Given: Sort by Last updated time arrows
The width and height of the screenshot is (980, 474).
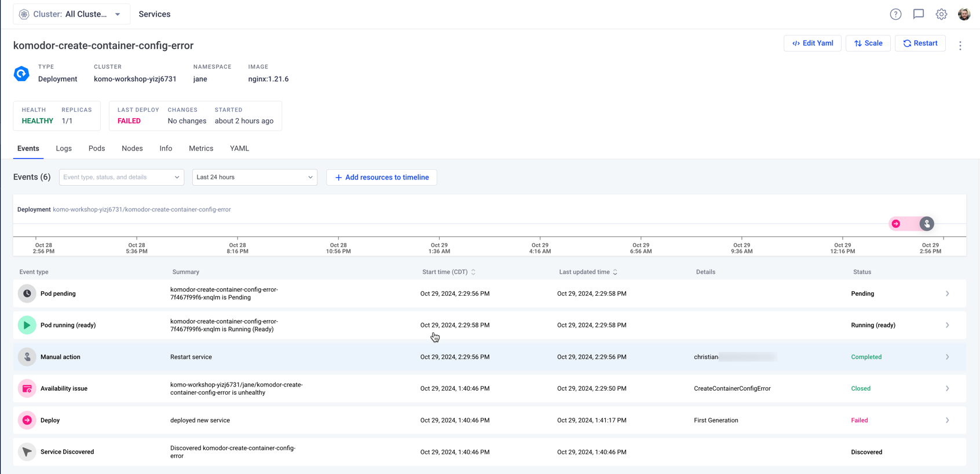Looking at the screenshot, I should [615, 272].
